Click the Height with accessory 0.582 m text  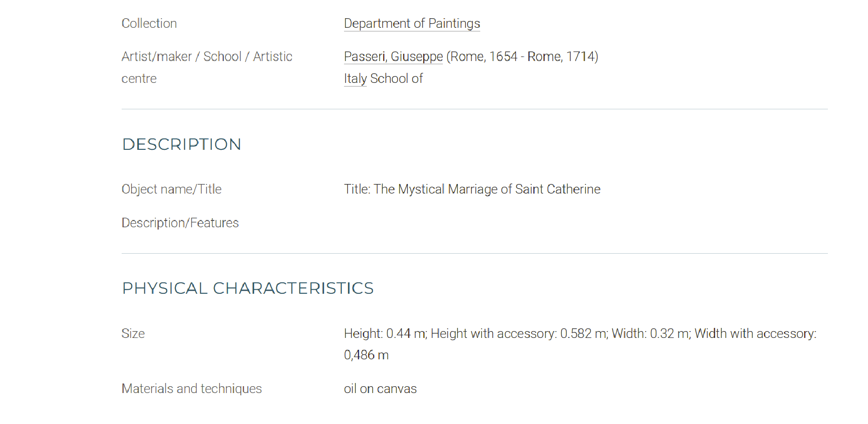coord(519,334)
